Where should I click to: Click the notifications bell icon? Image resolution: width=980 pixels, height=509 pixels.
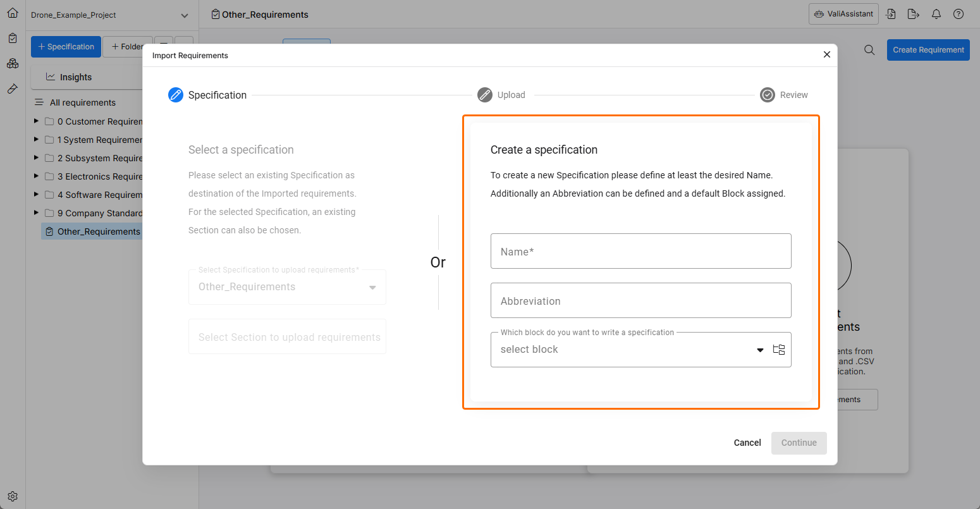pos(936,14)
